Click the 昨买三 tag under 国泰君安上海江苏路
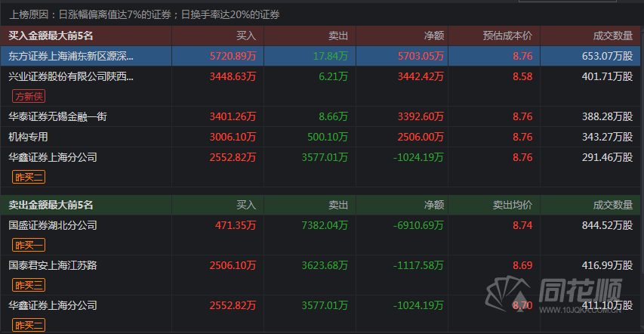Image resolution: width=644 pixels, height=334 pixels. (x=29, y=285)
